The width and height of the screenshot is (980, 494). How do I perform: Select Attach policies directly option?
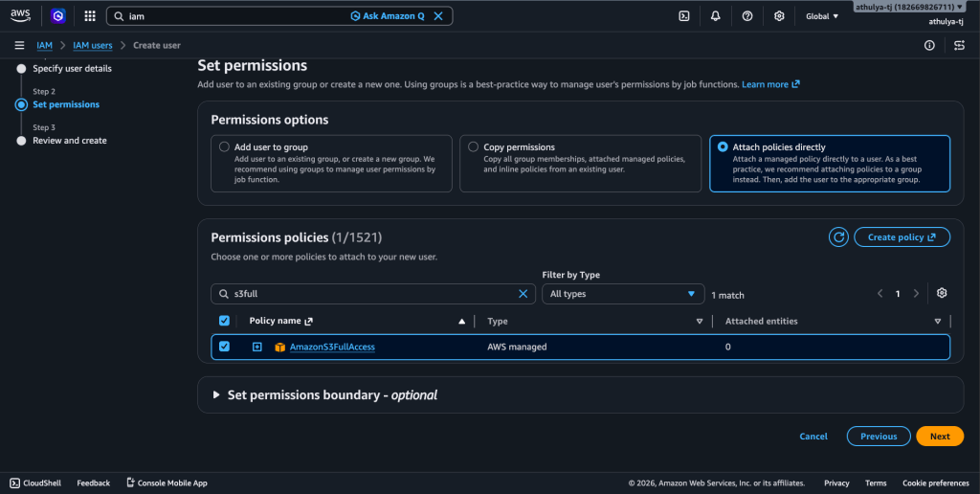[x=723, y=146]
